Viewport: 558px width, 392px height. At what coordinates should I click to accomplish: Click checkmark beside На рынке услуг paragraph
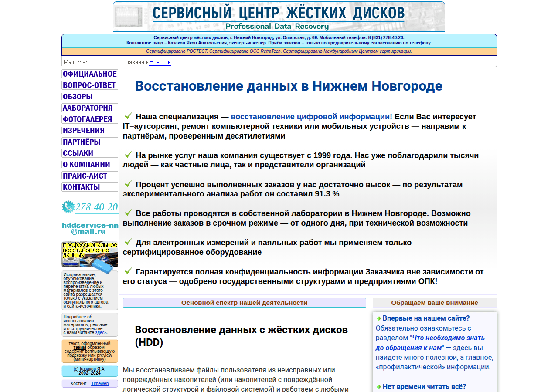[x=128, y=155]
